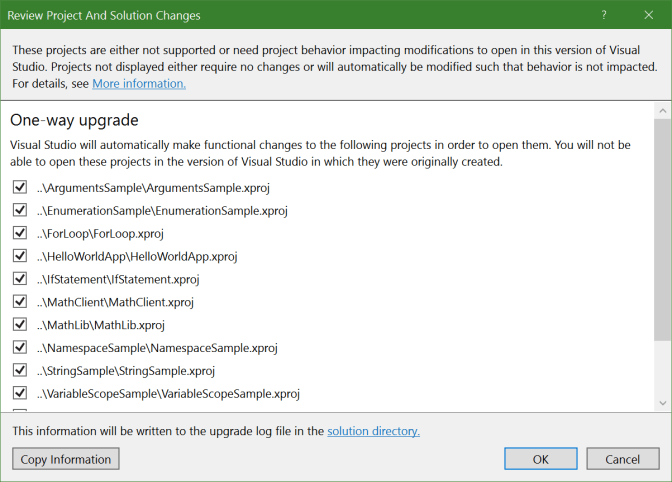Viewport: 672px width, 482px height.
Task: Open the solution directory link
Action: [x=373, y=431]
